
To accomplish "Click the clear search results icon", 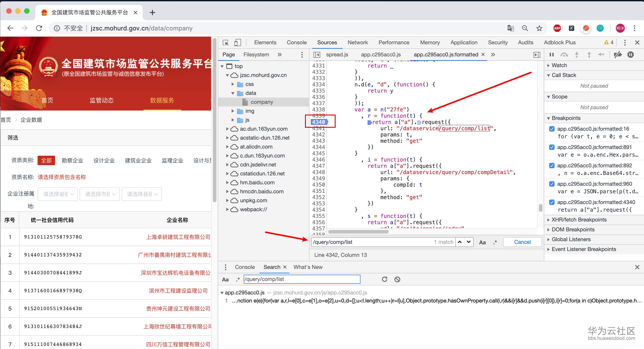I will coord(397,279).
